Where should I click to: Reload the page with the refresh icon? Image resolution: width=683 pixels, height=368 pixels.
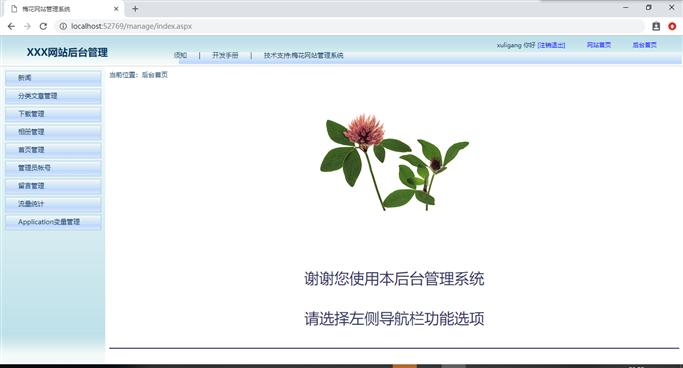[x=43, y=26]
